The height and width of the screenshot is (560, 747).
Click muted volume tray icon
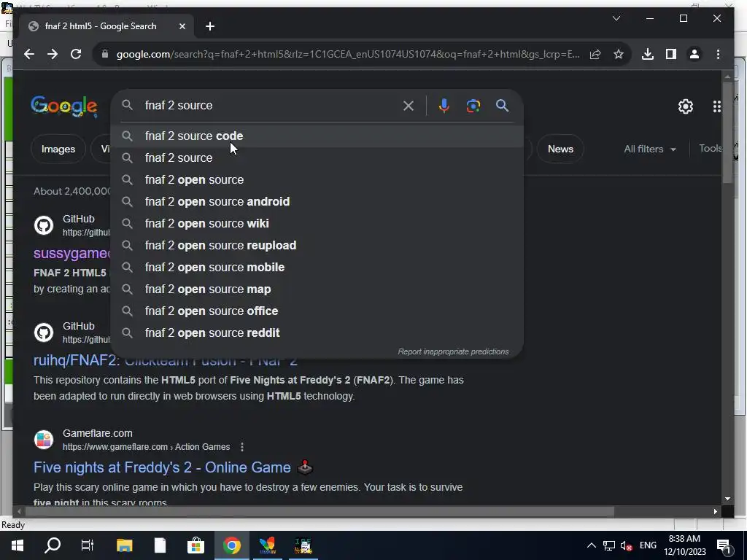pos(627,545)
